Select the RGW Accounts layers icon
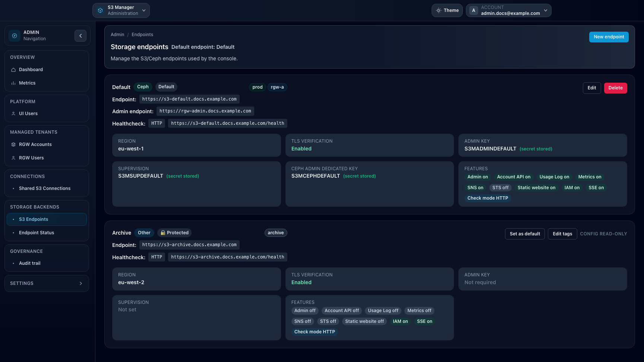 click(x=13, y=144)
